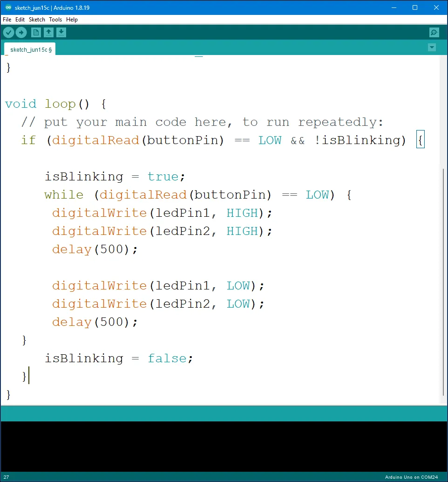Open a sketch with the Open icon

click(x=48, y=32)
